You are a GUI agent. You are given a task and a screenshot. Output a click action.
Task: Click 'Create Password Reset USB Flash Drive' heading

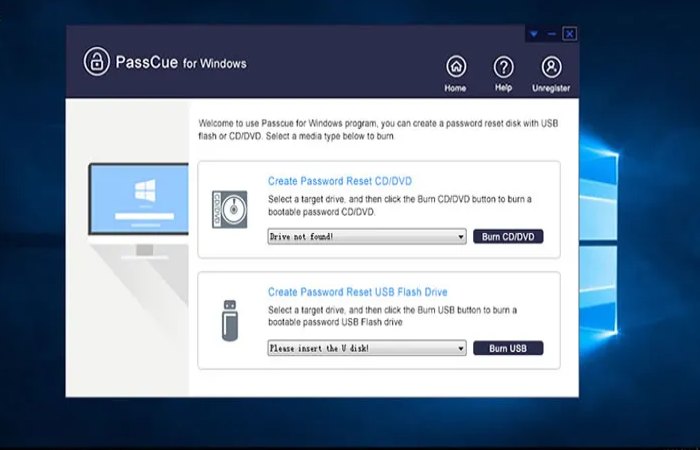click(358, 292)
